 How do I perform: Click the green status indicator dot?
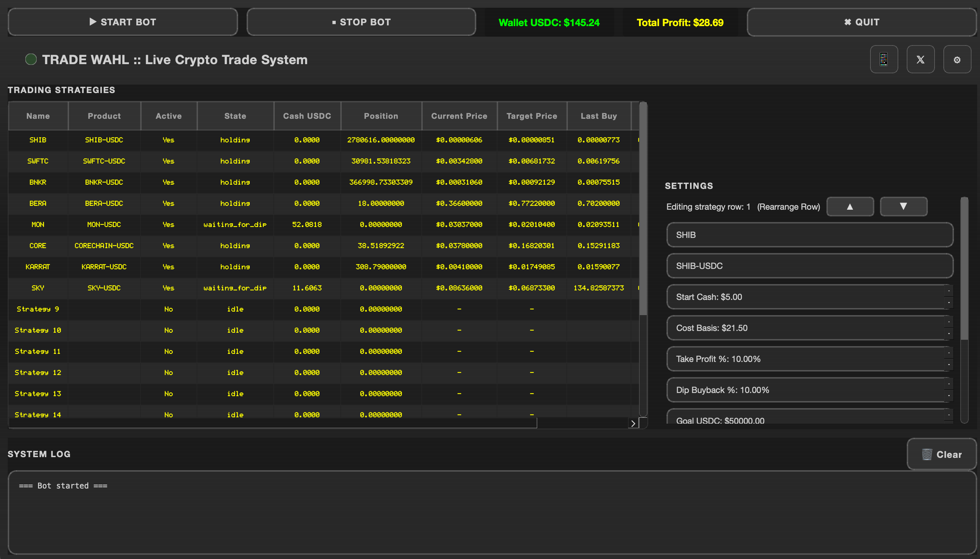point(31,60)
